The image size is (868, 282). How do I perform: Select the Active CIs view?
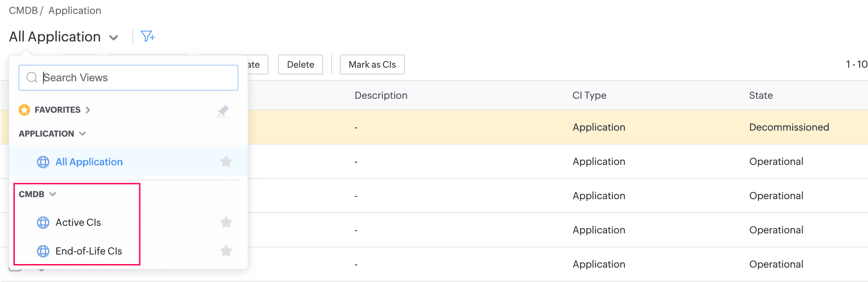78,223
